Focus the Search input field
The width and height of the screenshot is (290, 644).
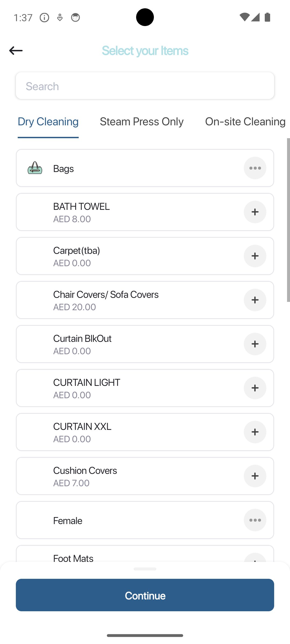(145, 86)
